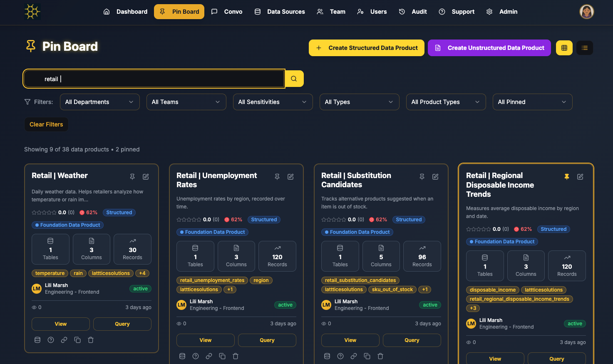Screen dimensions: 613x364
Task: Copy link icon on Retail | Weather card
Action: (64, 340)
